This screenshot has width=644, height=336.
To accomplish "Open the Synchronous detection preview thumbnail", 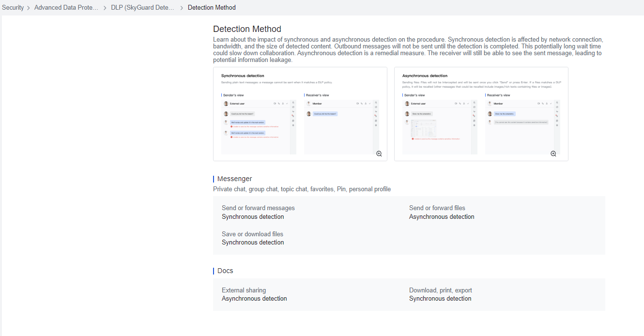I will pyautogui.click(x=300, y=114).
